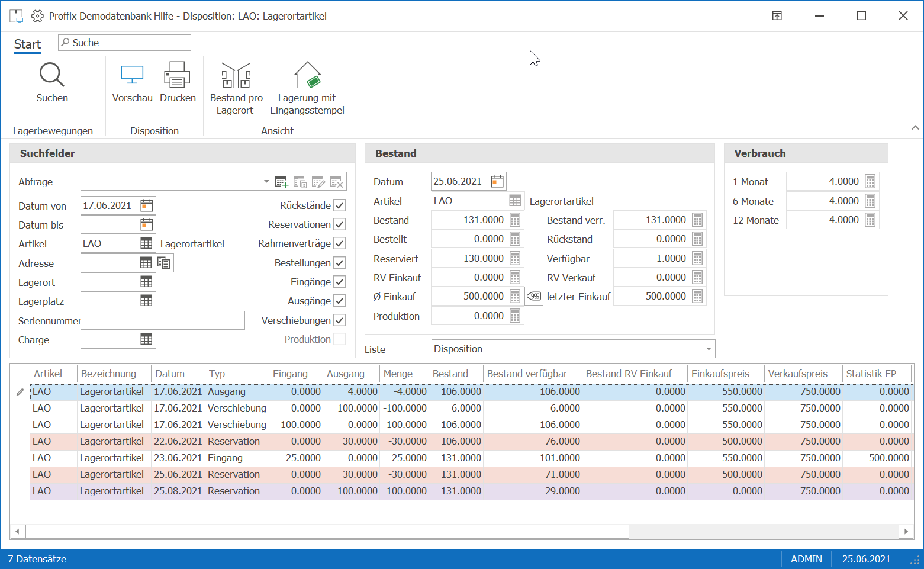Click price tag icon next to Ø Einkauf
The width and height of the screenshot is (924, 569).
point(534,296)
